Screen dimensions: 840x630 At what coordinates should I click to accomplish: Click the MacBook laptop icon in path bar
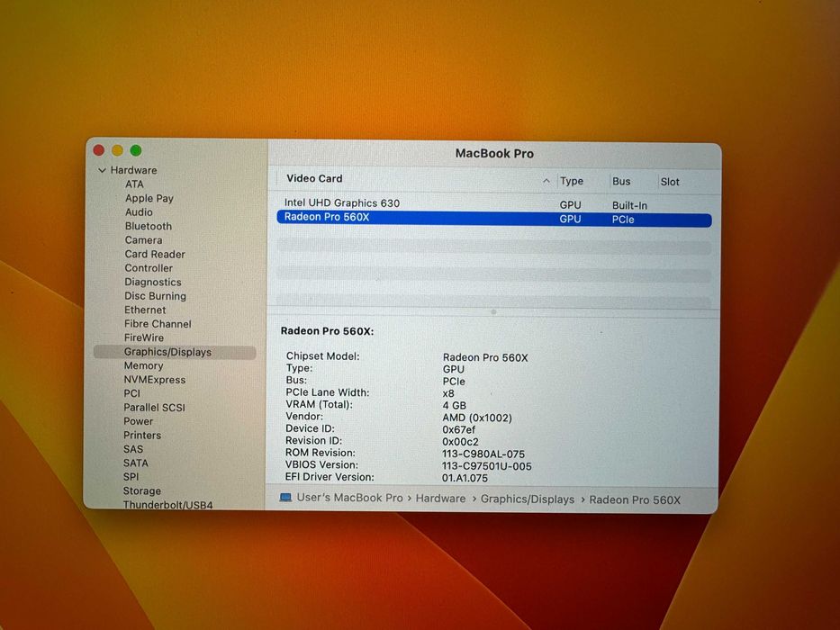[x=285, y=498]
